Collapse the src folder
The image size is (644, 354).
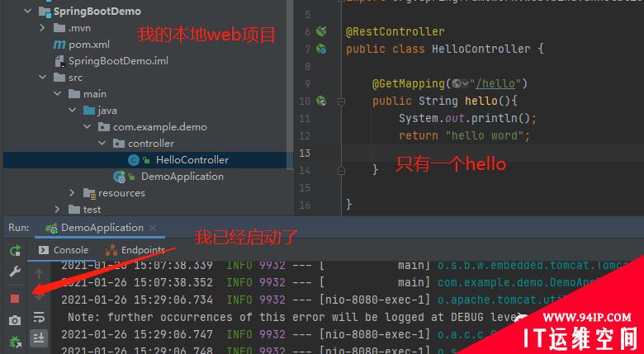tap(43, 78)
